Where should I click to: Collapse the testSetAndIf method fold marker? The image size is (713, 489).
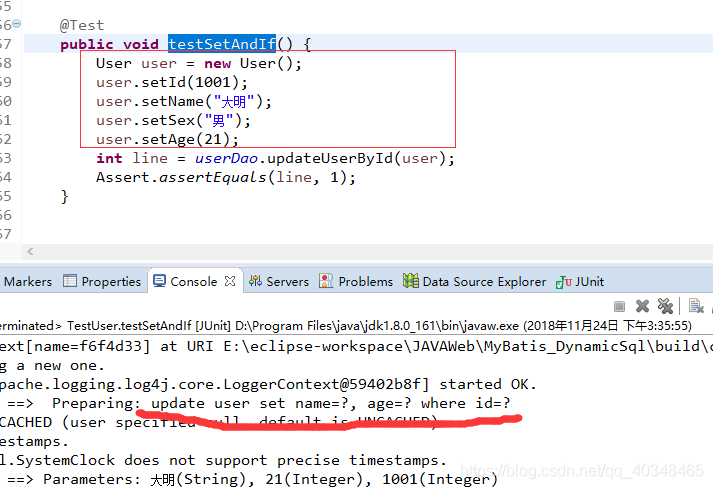click(x=16, y=23)
